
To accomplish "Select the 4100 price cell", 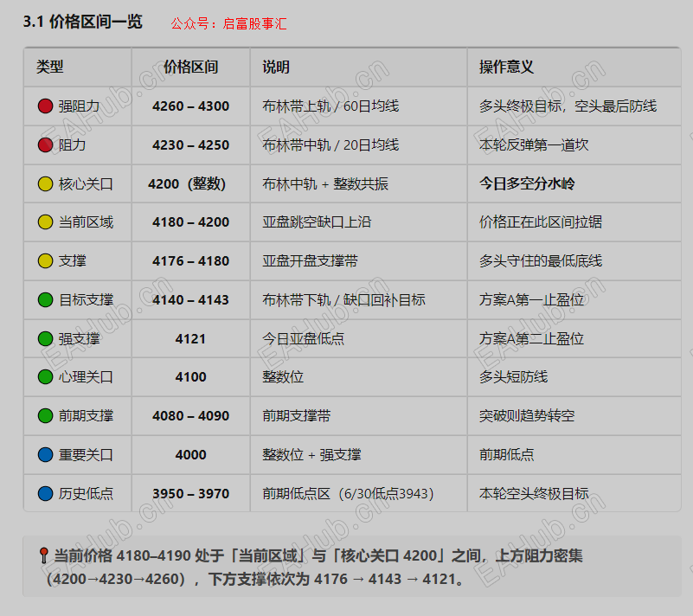I will pos(190,377).
